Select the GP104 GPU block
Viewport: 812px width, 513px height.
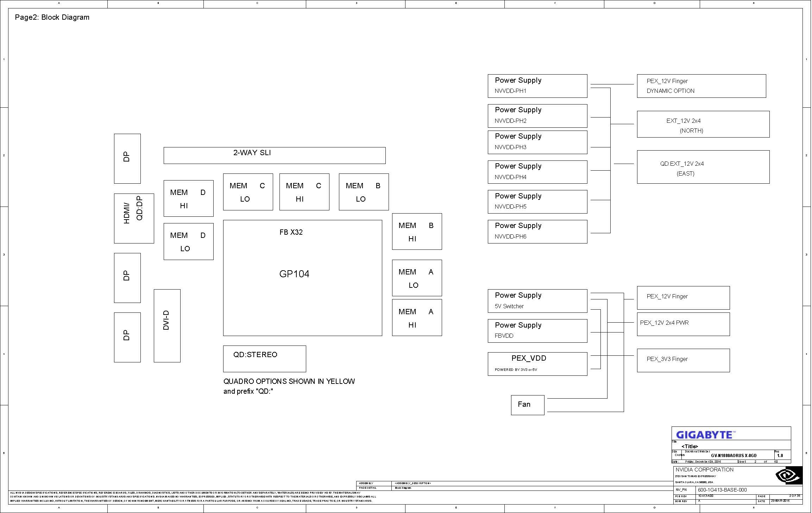point(302,278)
